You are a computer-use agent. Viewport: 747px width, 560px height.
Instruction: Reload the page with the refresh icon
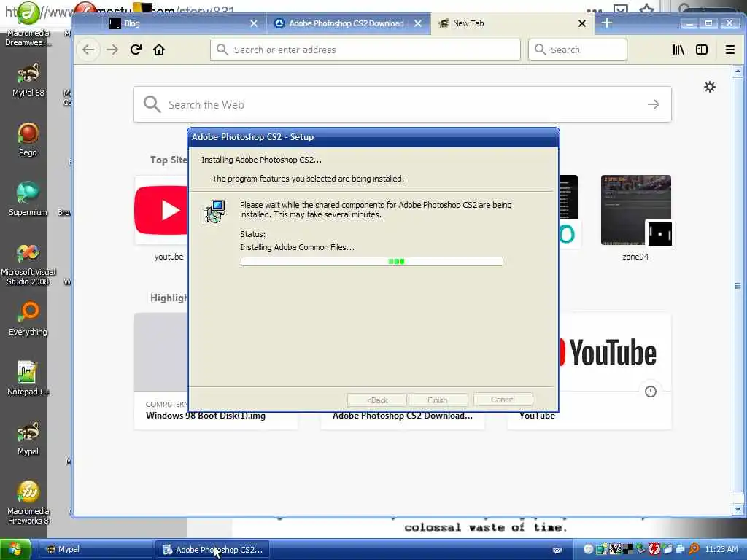point(136,50)
